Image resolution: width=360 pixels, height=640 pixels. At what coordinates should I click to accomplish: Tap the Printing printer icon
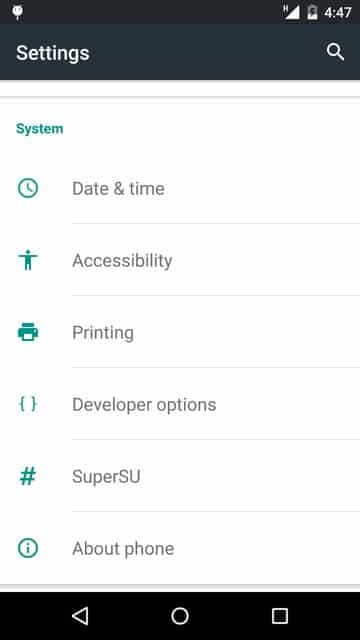[28, 332]
